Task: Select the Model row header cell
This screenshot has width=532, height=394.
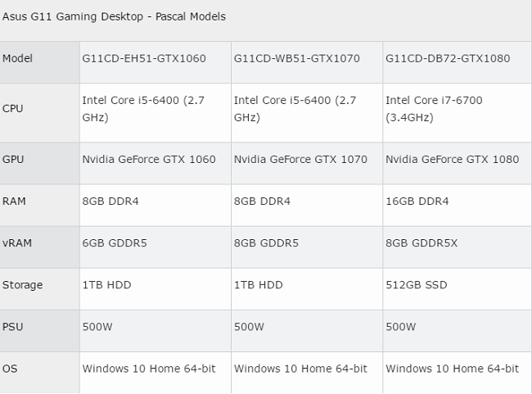Action: coord(18,59)
